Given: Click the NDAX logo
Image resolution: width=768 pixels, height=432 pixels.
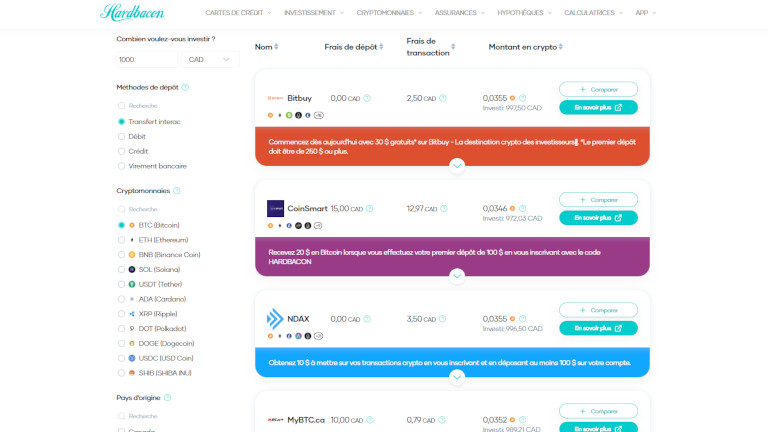Looking at the screenshot, I should [x=275, y=319].
